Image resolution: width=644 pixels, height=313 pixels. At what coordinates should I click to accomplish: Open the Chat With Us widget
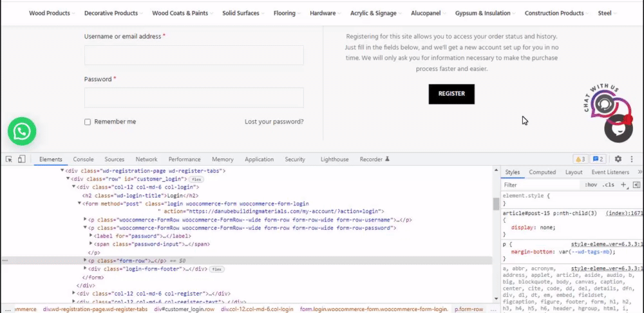click(x=604, y=102)
